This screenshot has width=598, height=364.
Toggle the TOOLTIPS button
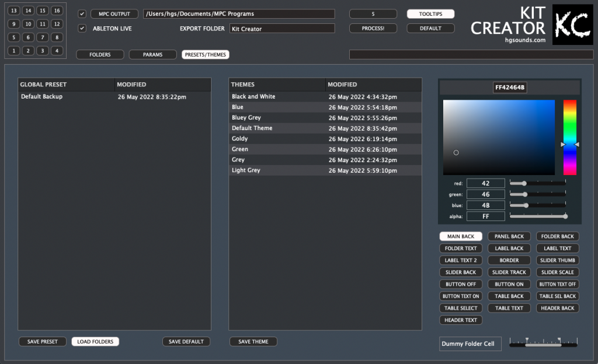430,13
